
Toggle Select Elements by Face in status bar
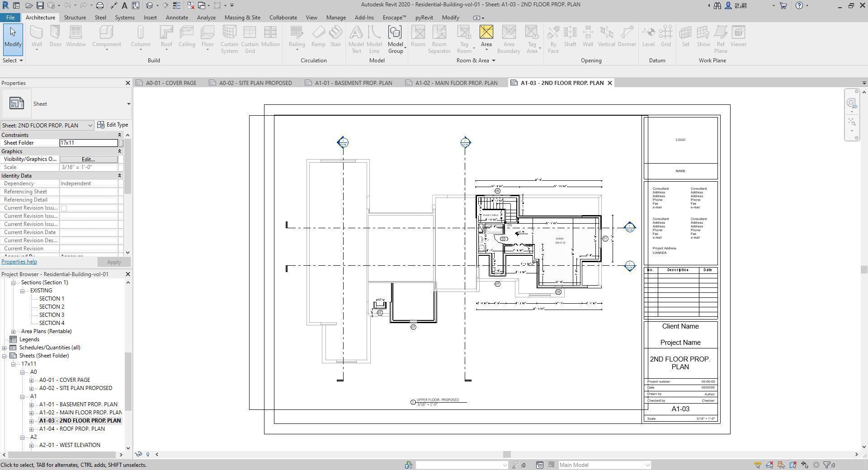(793, 465)
